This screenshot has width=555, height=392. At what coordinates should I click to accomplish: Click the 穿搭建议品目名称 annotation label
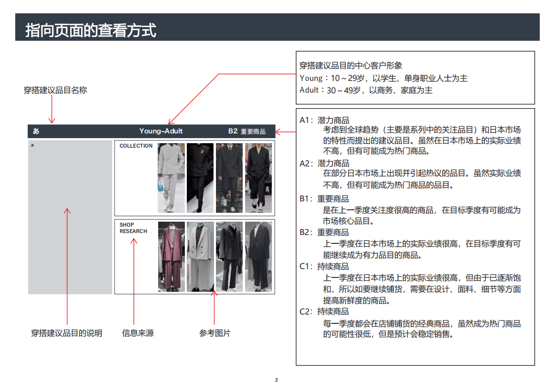point(55,90)
